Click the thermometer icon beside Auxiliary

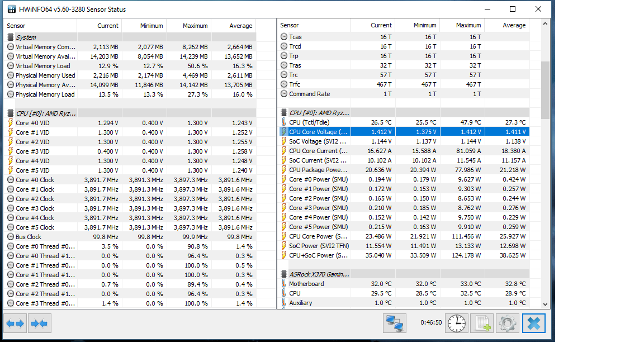point(284,302)
